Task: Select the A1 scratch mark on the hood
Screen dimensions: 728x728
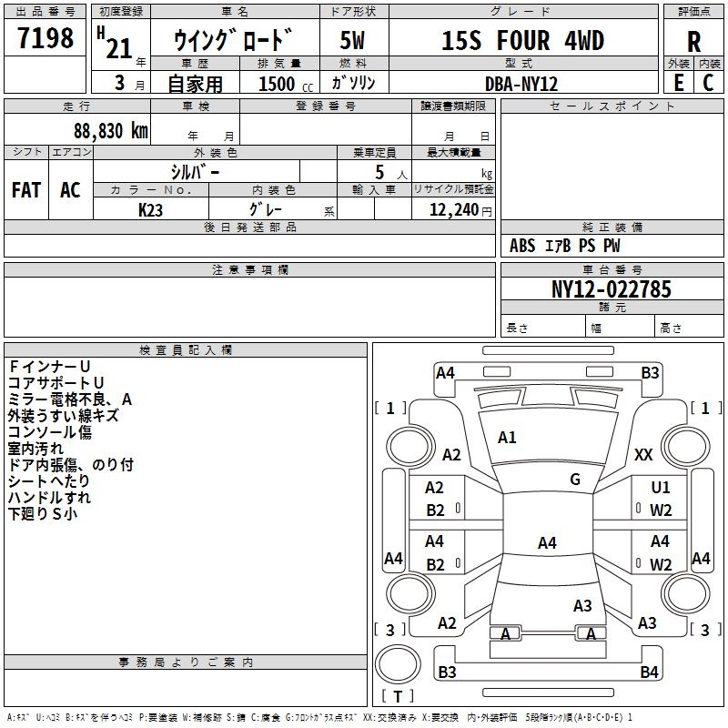Action: (x=507, y=438)
